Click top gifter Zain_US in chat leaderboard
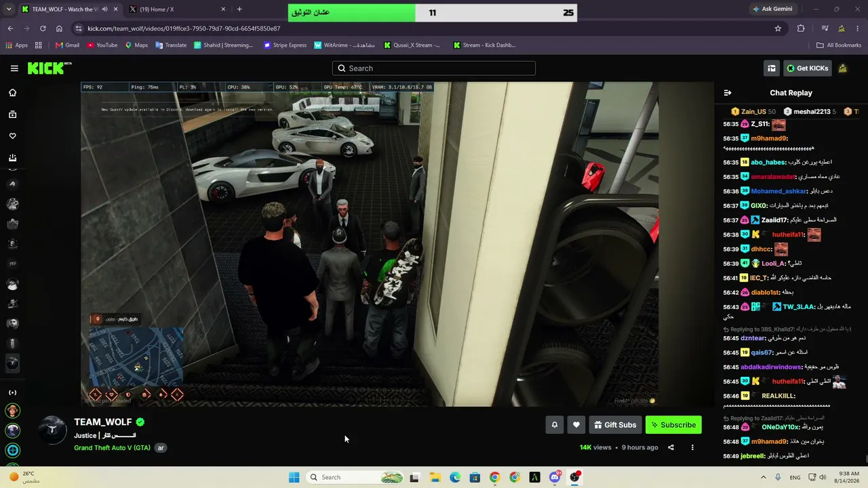The image size is (868, 488). coord(753,111)
